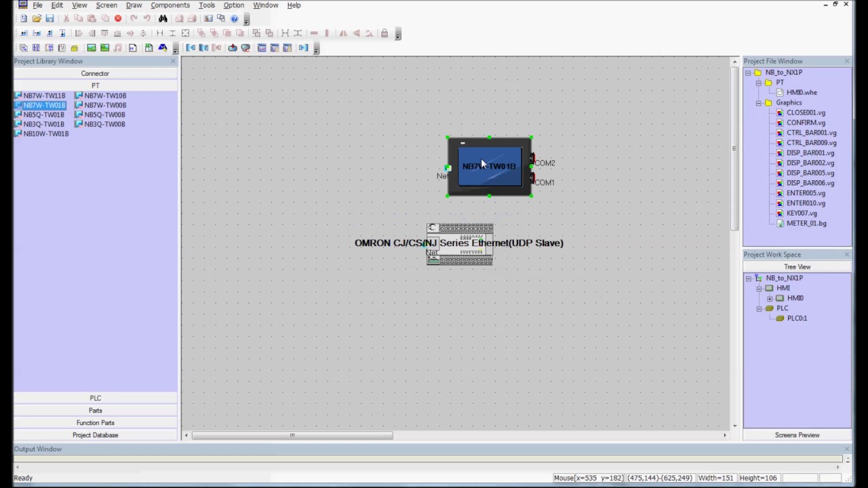This screenshot has width=868, height=488.
Task: Select PLC0:1 in Project Work Space
Action: coord(792,318)
